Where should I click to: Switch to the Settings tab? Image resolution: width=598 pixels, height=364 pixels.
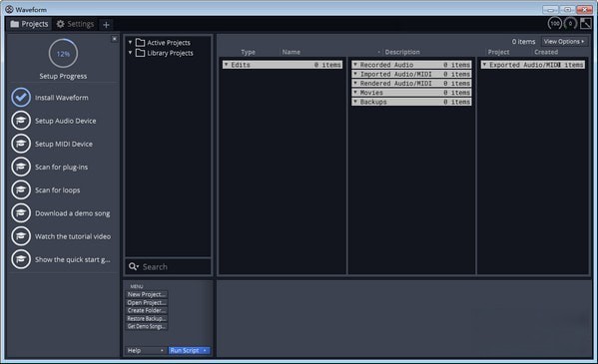pyautogui.click(x=75, y=24)
